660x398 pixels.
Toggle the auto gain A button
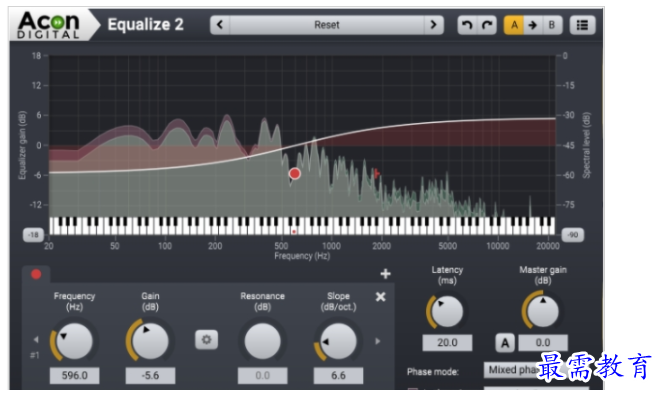pyautogui.click(x=505, y=343)
